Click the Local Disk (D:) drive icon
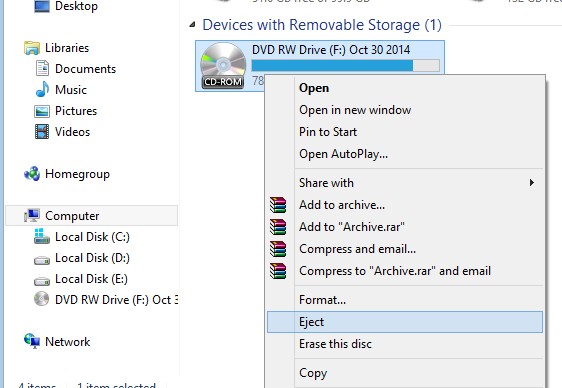562x388 pixels. 42,260
